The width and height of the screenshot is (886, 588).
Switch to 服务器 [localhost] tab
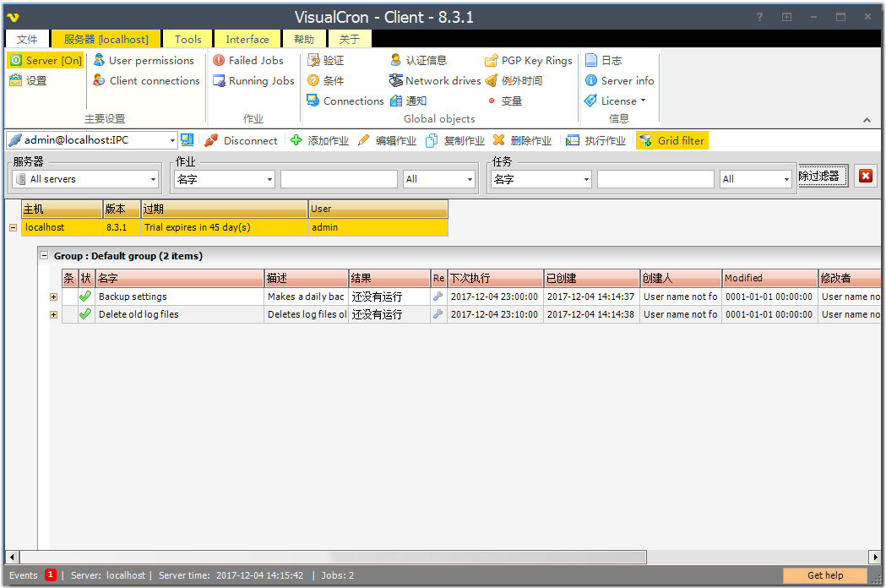106,39
